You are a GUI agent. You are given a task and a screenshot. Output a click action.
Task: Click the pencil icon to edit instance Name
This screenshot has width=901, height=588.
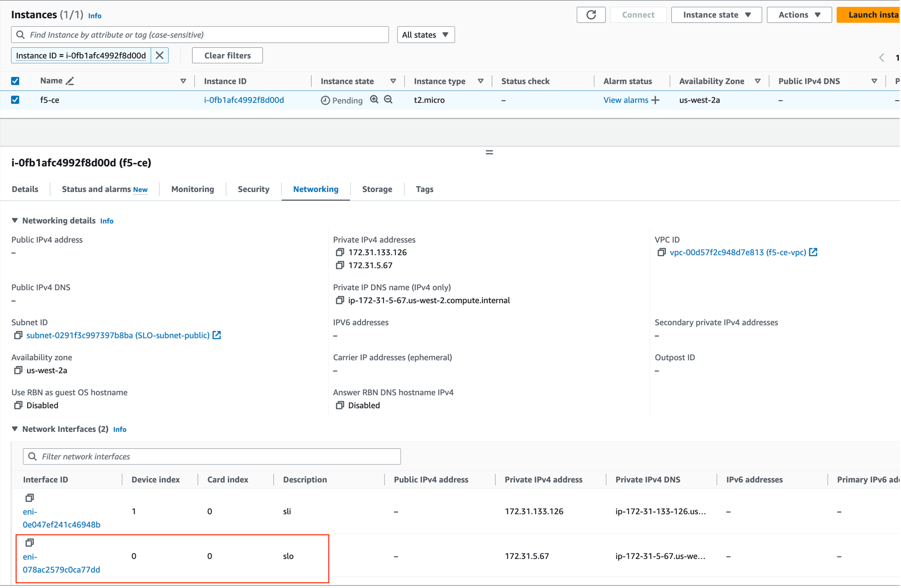coord(69,80)
